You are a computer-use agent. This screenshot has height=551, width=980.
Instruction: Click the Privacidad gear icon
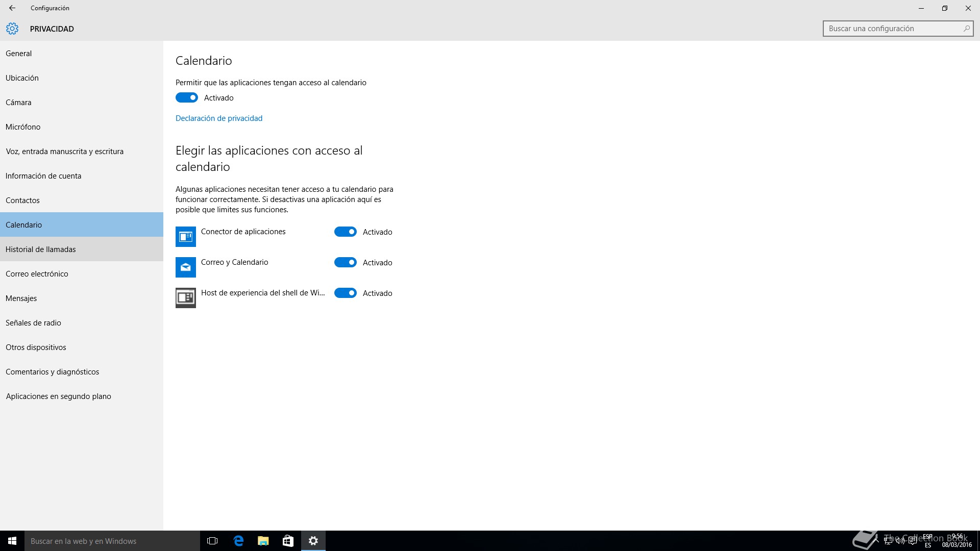(12, 29)
